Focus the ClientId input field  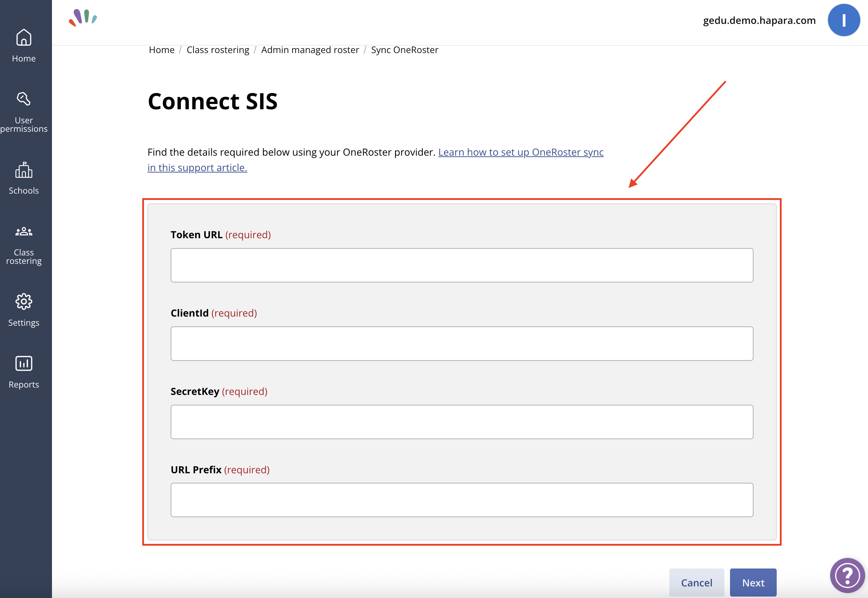point(462,344)
